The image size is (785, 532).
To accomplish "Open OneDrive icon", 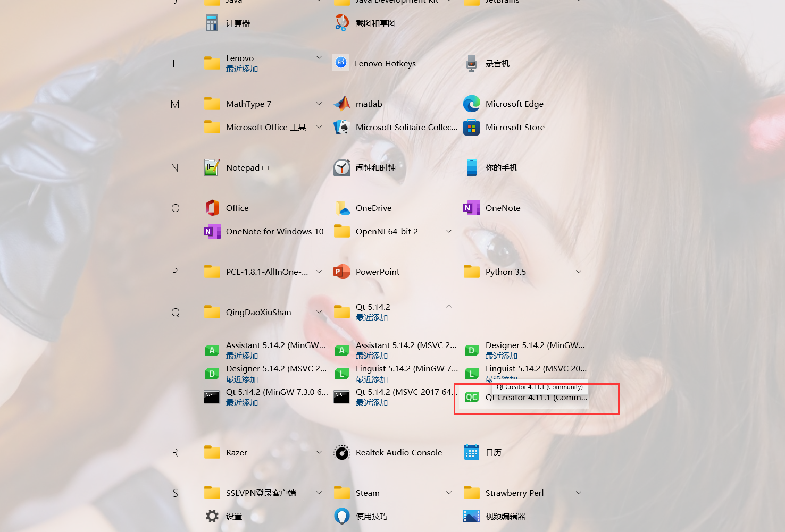I will pyautogui.click(x=343, y=208).
